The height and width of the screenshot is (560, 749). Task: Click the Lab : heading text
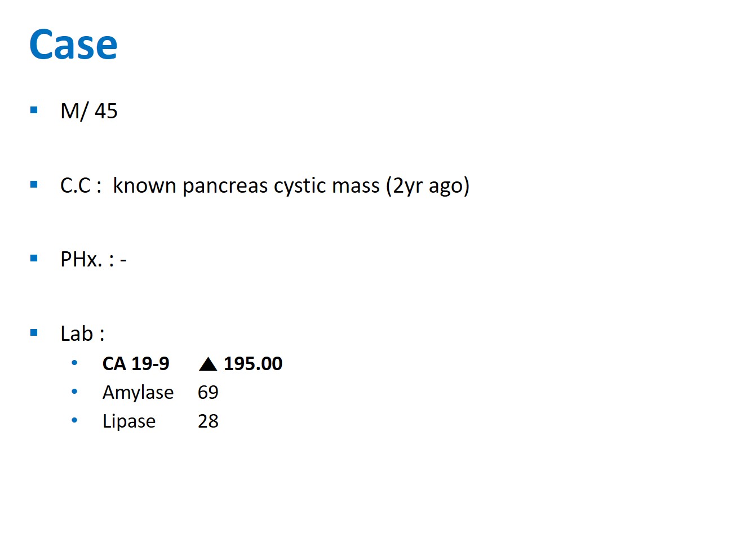pos(82,334)
